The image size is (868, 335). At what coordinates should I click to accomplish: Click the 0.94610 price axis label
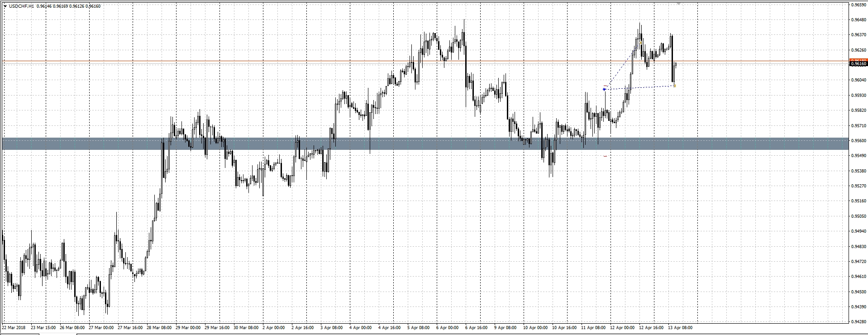click(858, 277)
